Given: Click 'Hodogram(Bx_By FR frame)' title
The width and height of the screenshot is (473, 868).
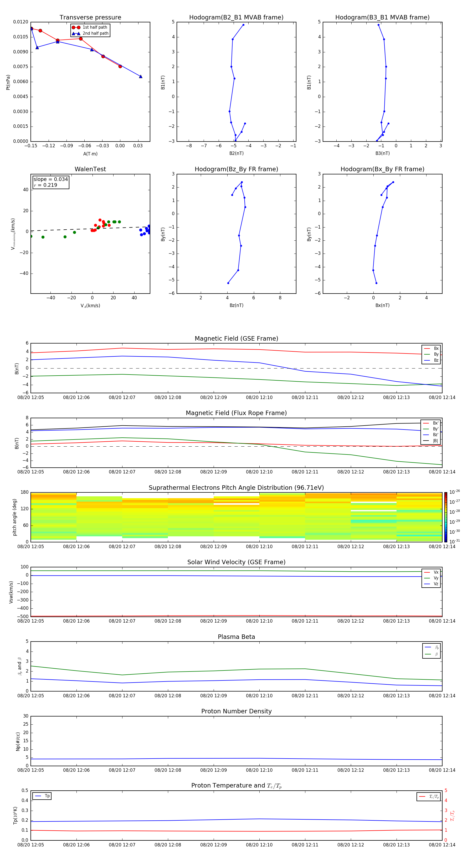Looking at the screenshot, I should (x=382, y=169).
